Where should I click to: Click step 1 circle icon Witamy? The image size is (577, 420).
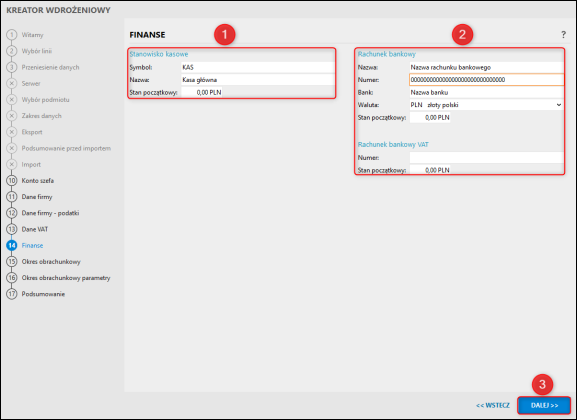click(x=12, y=35)
